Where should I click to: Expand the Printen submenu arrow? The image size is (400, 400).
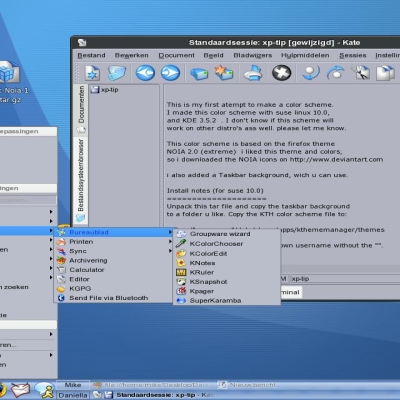(170, 241)
